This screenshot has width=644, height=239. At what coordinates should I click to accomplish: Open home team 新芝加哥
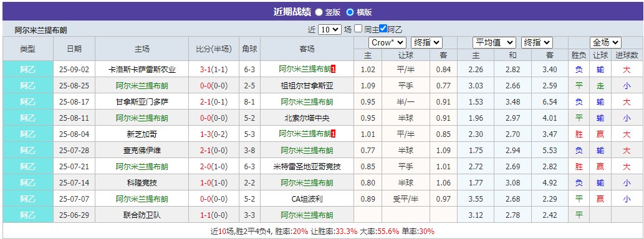click(142, 134)
